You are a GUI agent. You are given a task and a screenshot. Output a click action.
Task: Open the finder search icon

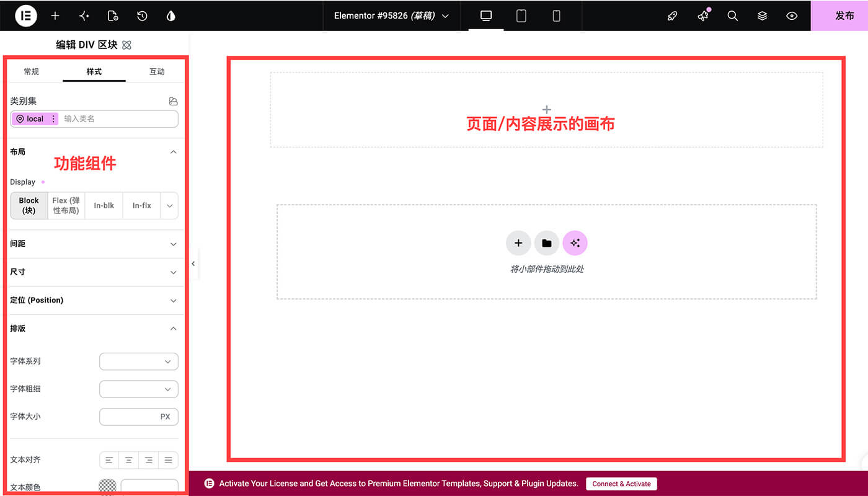(732, 16)
